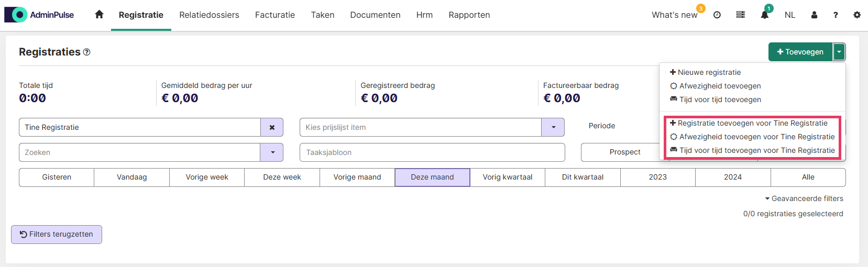Select period Vandaag
This screenshot has width=868, height=267.
(x=132, y=177)
